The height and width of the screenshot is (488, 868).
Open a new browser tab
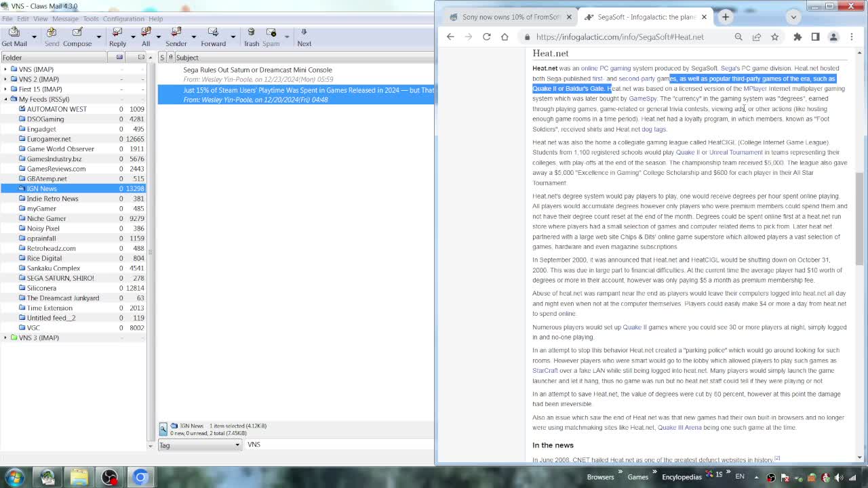tap(726, 17)
